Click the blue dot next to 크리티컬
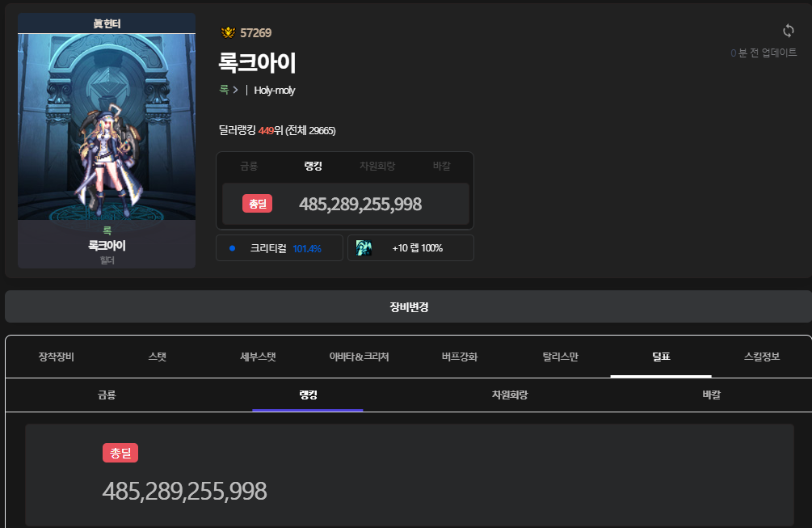The height and width of the screenshot is (528, 812). point(232,248)
